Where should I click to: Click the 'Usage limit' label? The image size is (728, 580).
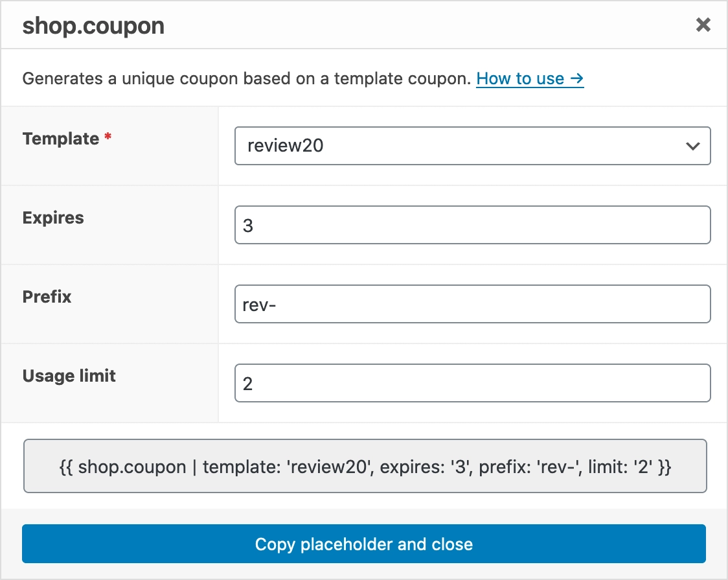[69, 376]
